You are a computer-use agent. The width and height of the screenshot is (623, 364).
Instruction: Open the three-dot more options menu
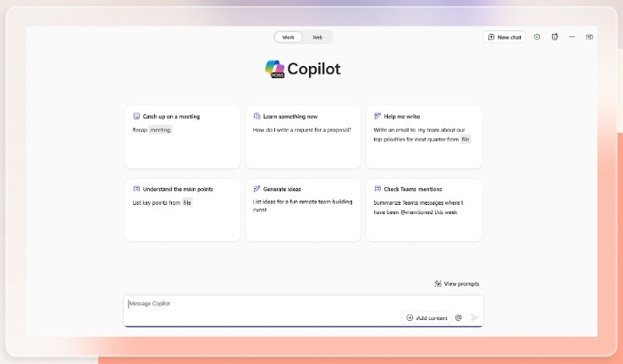click(x=571, y=37)
